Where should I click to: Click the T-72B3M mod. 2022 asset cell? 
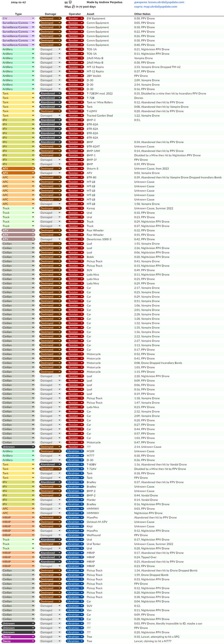[100, 93]
